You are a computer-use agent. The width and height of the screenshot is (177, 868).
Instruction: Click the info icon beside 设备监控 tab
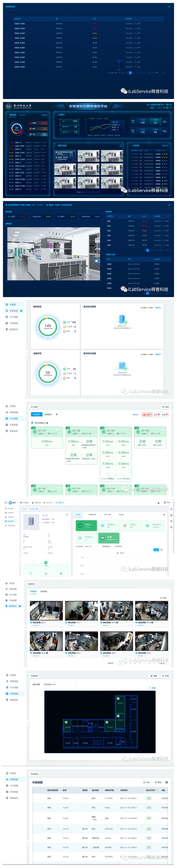point(57,415)
